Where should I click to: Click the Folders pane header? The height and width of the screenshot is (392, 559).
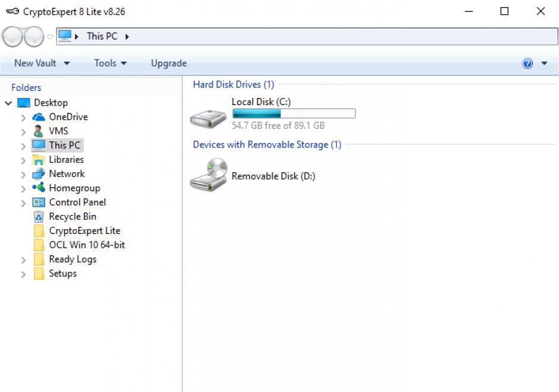pos(26,87)
